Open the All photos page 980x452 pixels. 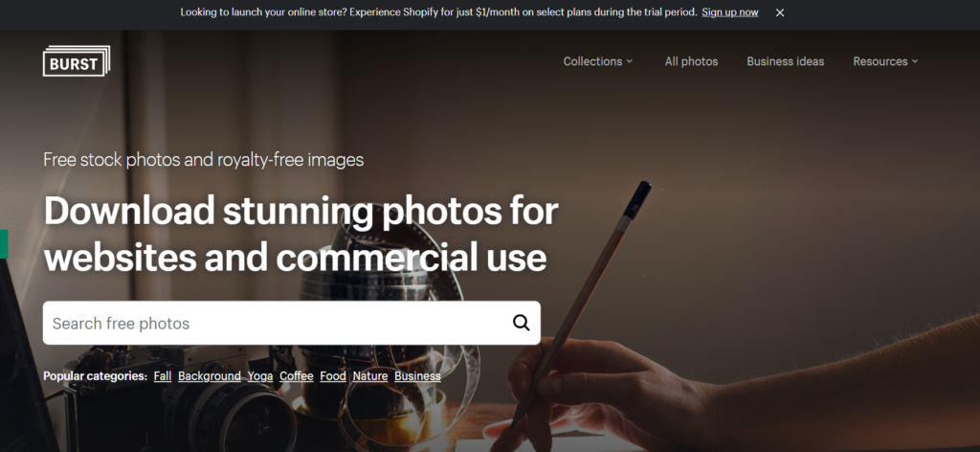(x=691, y=61)
